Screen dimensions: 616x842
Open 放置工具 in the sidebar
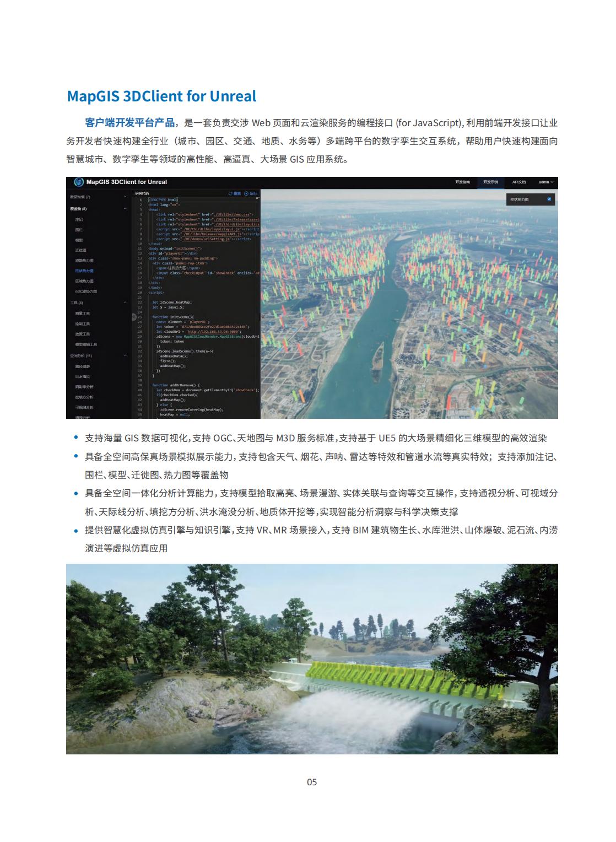[x=83, y=334]
